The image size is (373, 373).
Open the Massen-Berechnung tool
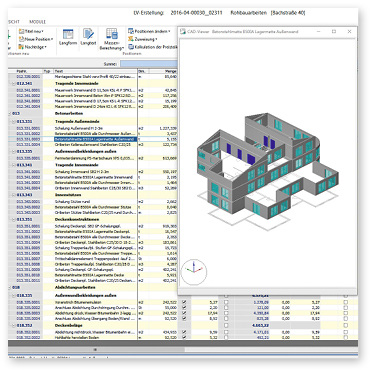coord(112,35)
